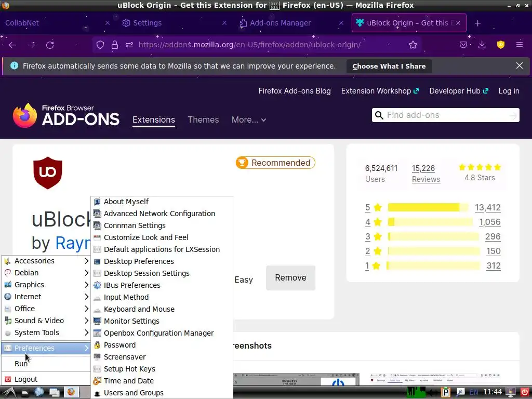
Task: Open Time and Date settings
Action: pyautogui.click(x=162, y=381)
